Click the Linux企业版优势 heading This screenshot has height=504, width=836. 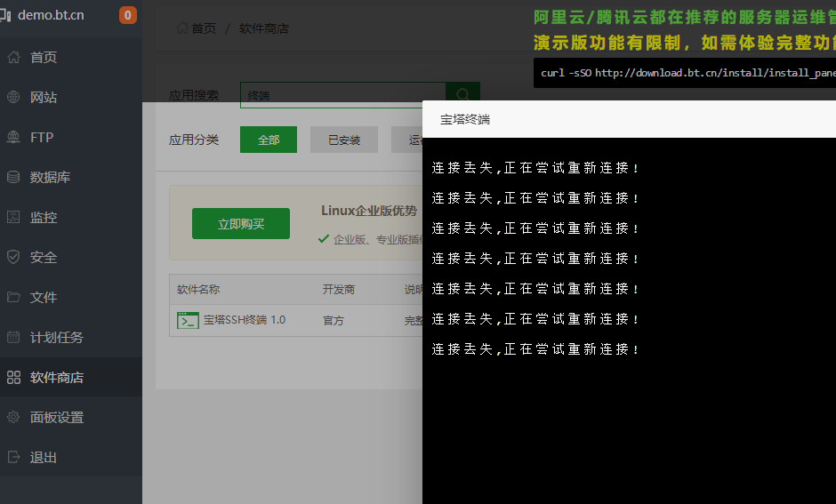[x=369, y=211]
